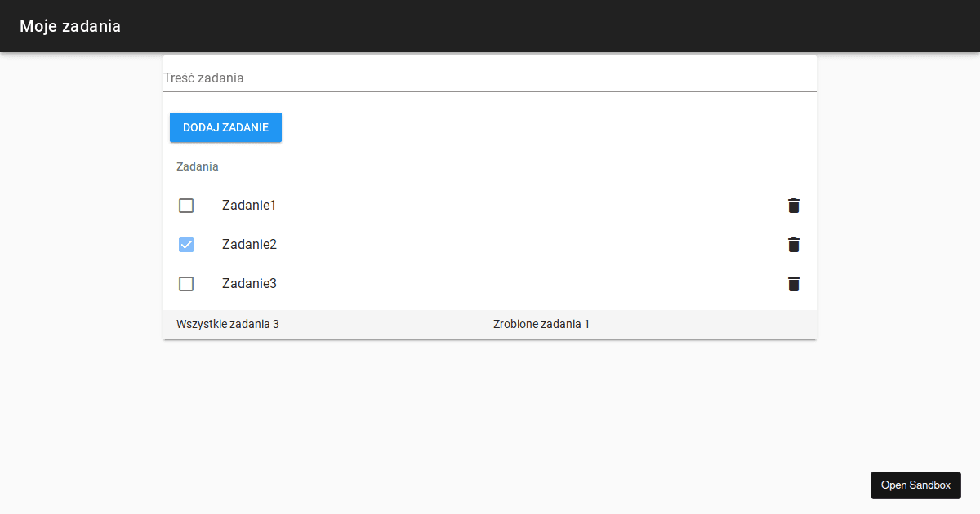
Task: Click the trash icon next to the completed task
Action: tap(793, 245)
